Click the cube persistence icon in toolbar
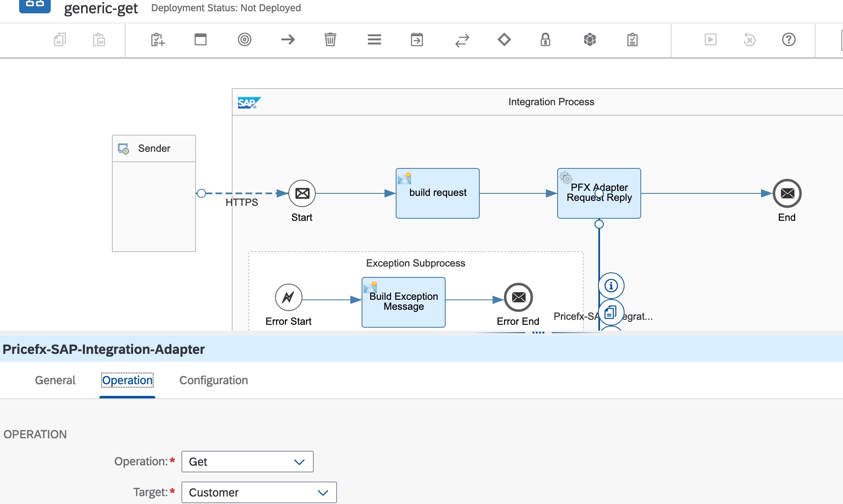 tap(590, 40)
